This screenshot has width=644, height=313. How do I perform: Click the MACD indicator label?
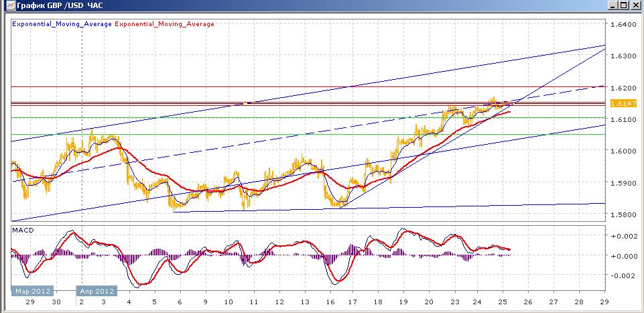click(x=23, y=231)
